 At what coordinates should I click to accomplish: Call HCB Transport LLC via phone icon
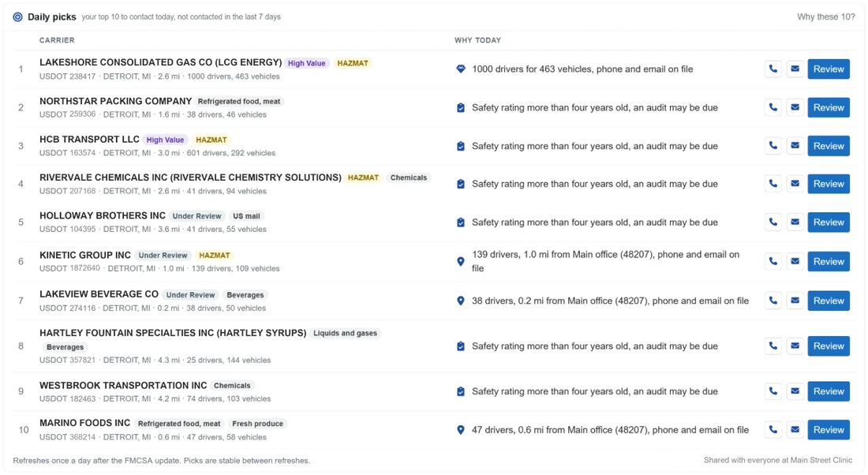tap(773, 146)
